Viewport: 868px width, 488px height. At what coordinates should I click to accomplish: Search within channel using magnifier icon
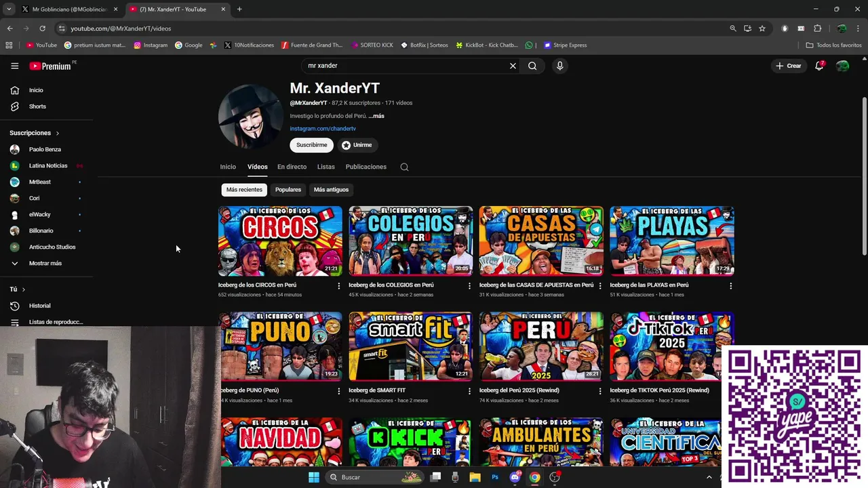(404, 167)
